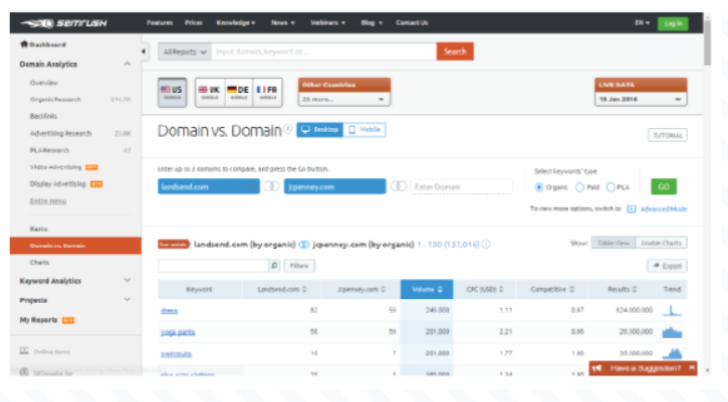This screenshot has width=728, height=402.
Task: Switch to Table View display
Action: 613,243
